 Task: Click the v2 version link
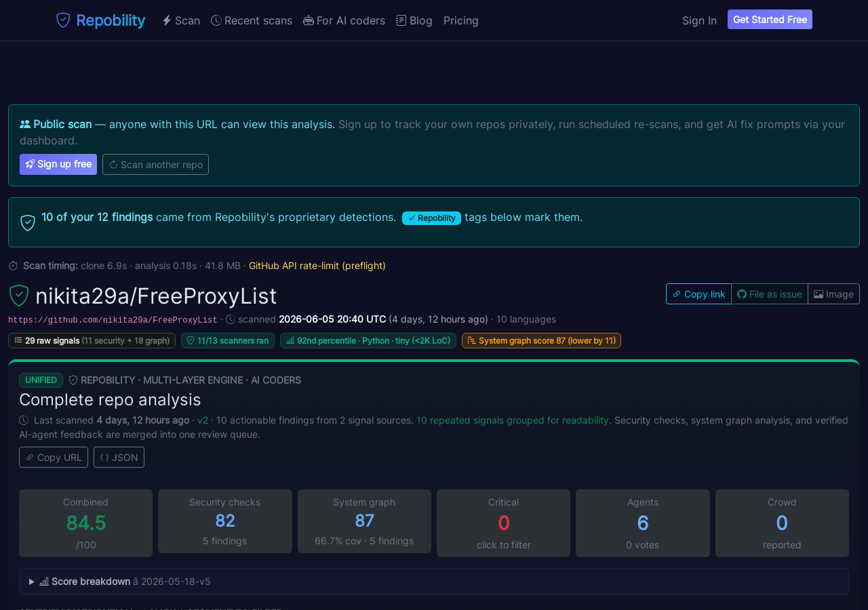tap(203, 420)
